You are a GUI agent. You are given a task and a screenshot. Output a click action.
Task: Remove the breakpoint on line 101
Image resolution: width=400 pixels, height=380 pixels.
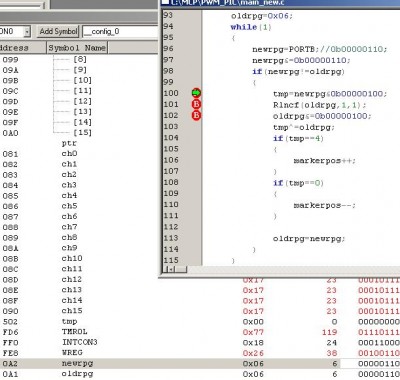196,104
